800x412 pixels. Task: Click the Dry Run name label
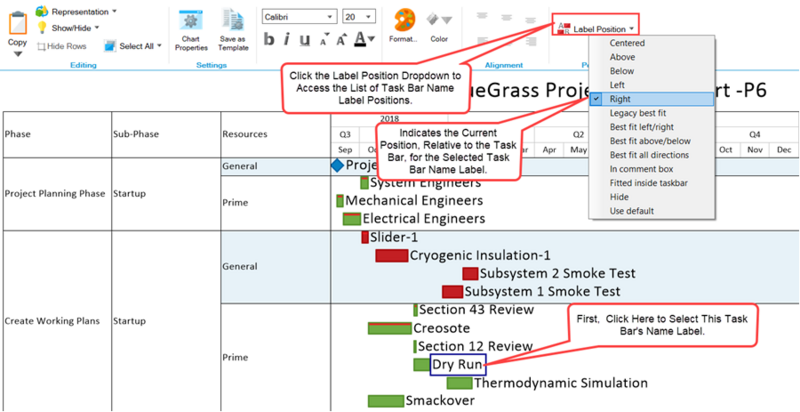[457, 365]
